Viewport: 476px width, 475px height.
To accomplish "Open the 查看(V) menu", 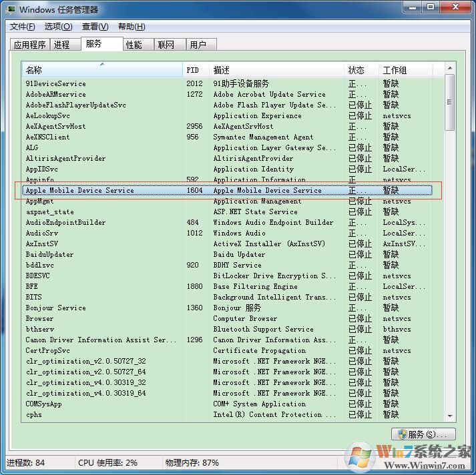I will pos(95,27).
